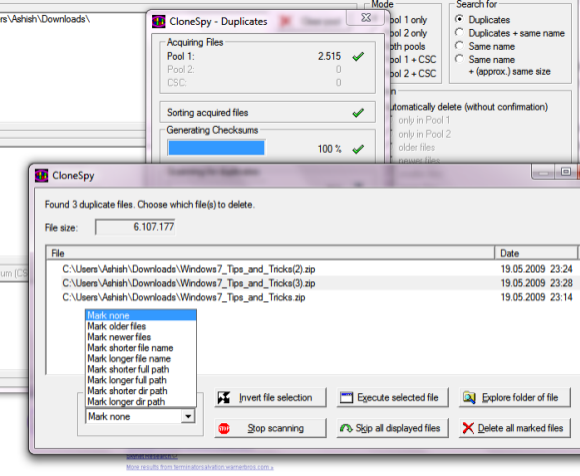Click the File size value field

pyautogui.click(x=135, y=227)
